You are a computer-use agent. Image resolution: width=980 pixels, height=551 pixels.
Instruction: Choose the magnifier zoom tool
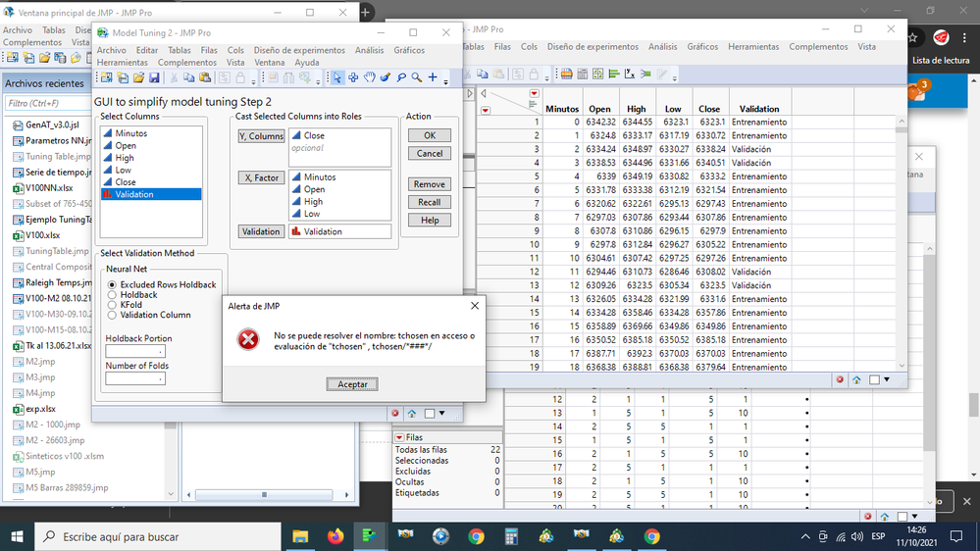pyautogui.click(x=417, y=77)
